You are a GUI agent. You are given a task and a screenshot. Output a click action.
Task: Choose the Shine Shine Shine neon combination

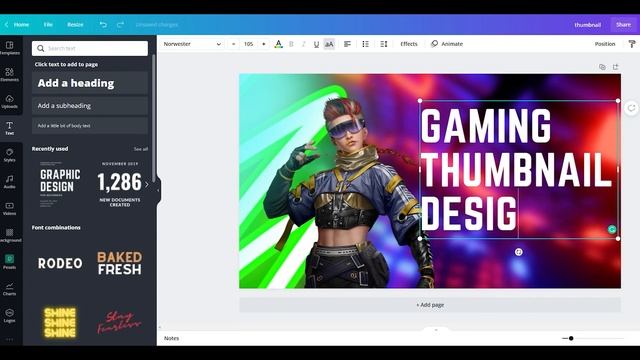click(60, 322)
